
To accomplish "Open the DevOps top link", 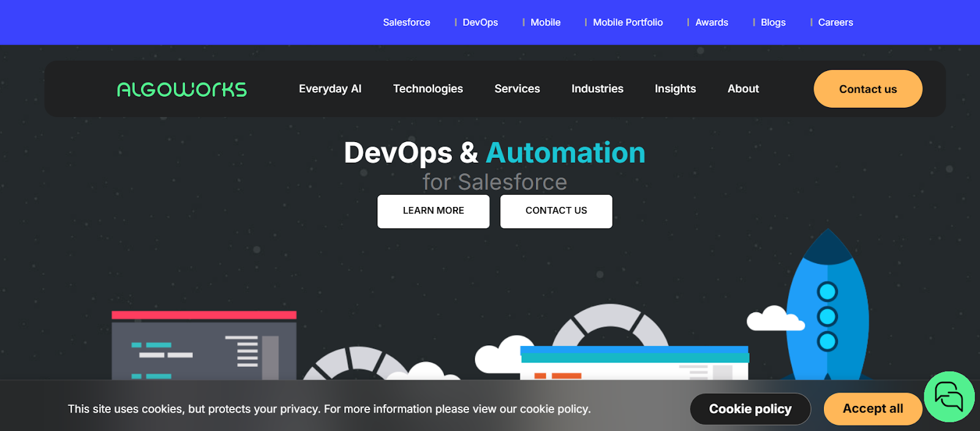I will coord(480,22).
